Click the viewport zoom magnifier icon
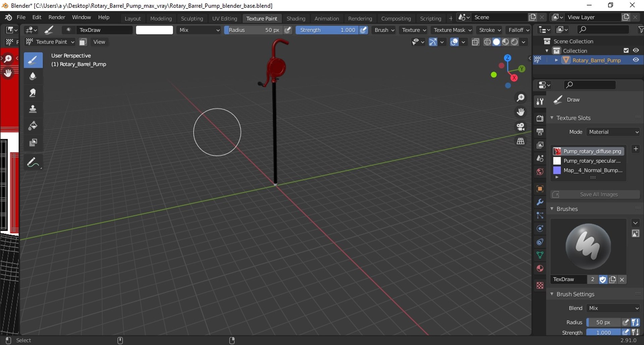This screenshot has width=644, height=345. click(521, 98)
